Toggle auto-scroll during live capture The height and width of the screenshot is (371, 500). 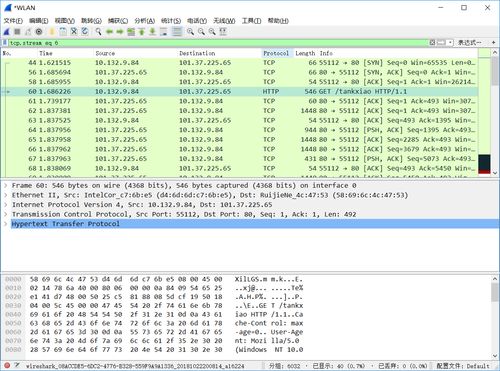click(x=164, y=32)
